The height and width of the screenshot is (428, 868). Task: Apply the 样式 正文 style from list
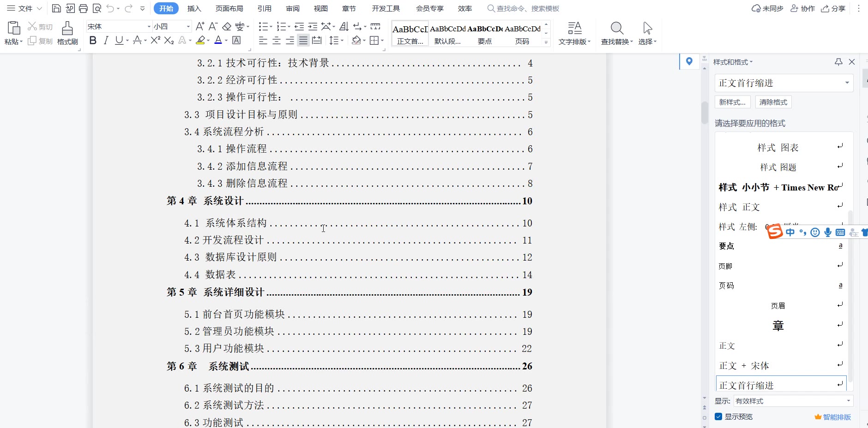pos(780,207)
